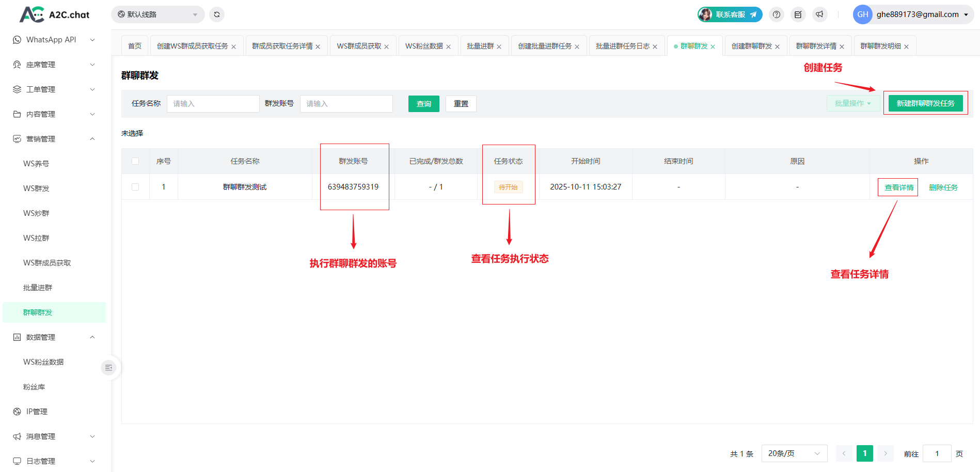Select all rows with header checkbox
The width and height of the screenshot is (980, 472).
click(135, 161)
